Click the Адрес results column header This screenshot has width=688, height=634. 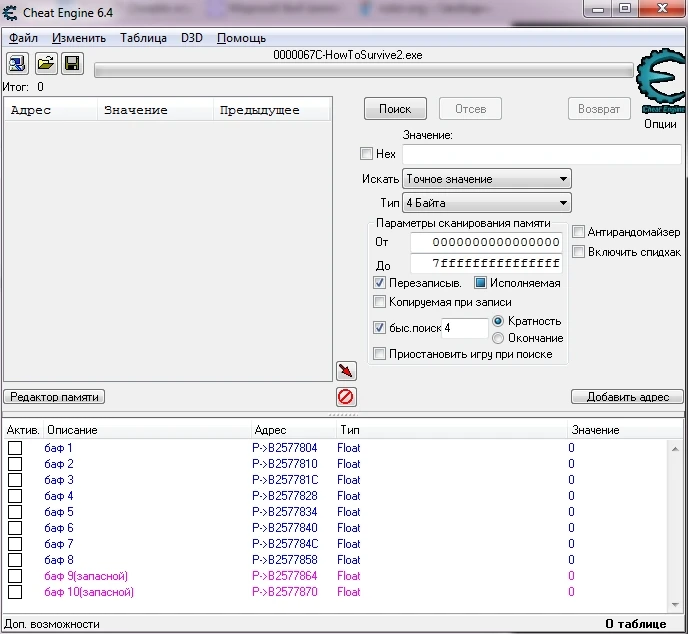pos(50,110)
